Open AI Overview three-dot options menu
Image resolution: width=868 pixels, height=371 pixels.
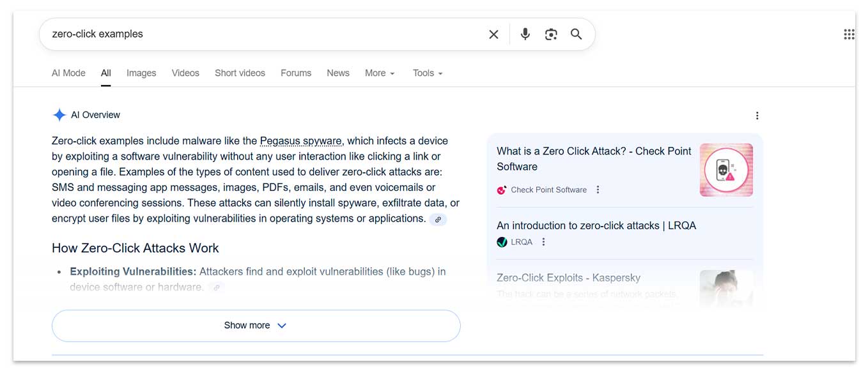[x=757, y=116]
